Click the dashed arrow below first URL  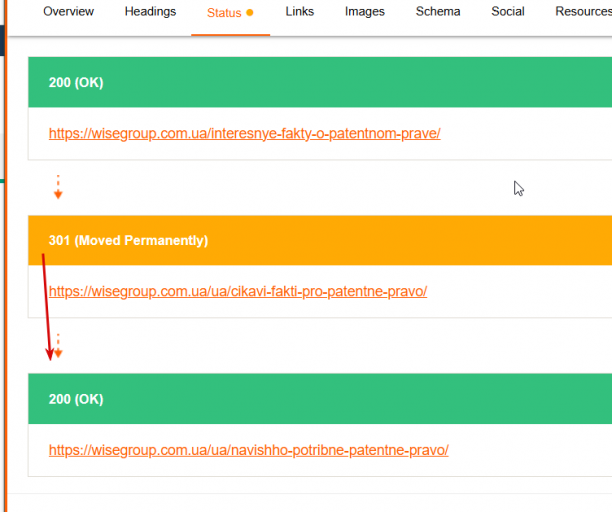tap(58, 187)
